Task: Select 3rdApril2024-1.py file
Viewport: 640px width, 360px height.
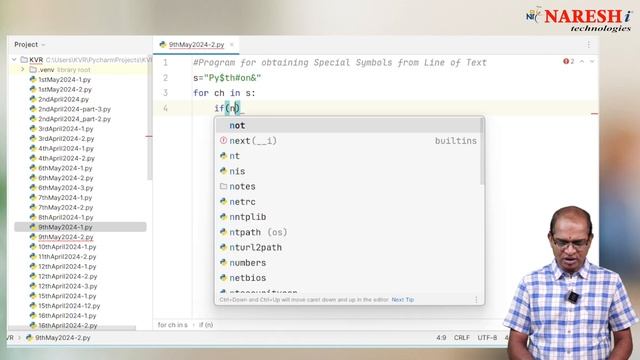Action: (x=66, y=129)
